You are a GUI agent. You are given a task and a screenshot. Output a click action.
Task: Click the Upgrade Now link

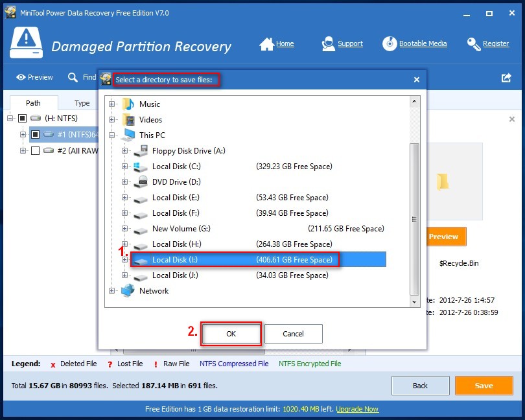coord(357,409)
